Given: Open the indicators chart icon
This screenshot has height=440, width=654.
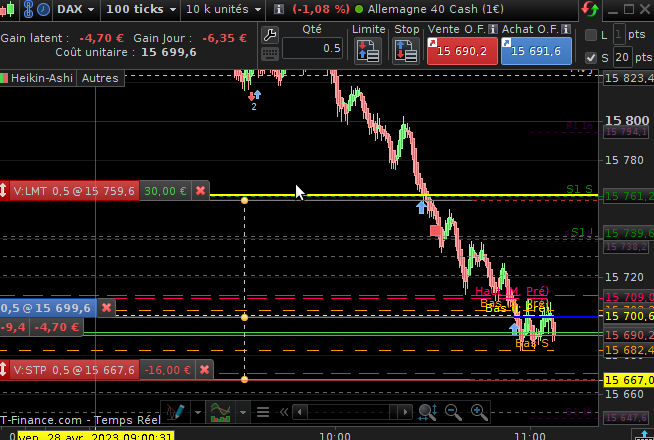Looking at the screenshot, I should [220, 412].
